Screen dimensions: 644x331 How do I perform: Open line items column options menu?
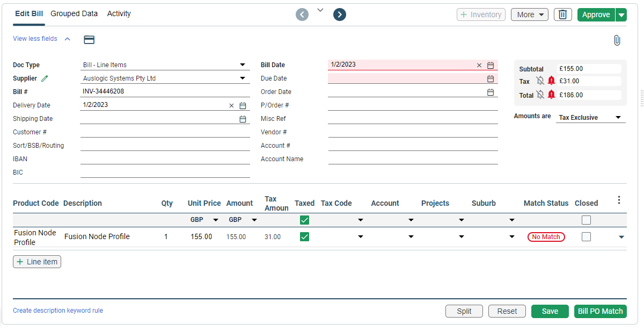pos(619,200)
